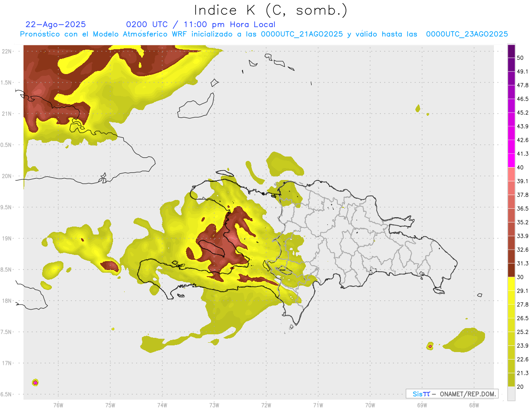Viewport: 532px width, 411px height.
Task: Pick the salmon swatch between 39.1 and 40
Action: point(511,174)
